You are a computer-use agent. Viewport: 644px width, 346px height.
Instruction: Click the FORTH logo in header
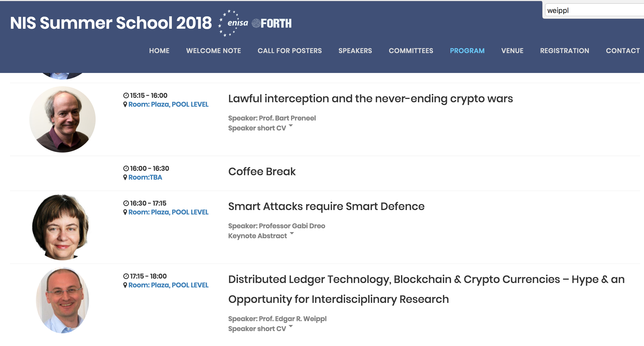click(272, 23)
